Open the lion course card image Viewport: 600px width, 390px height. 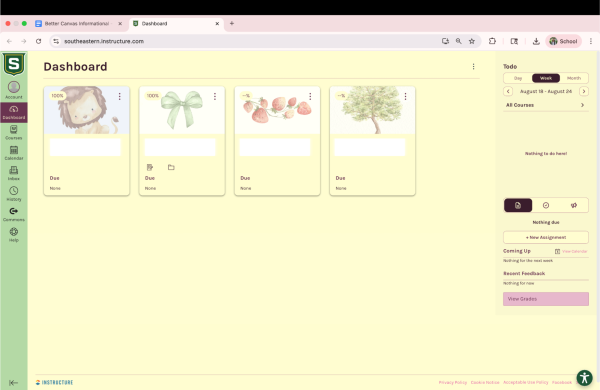pyautogui.click(x=86, y=110)
